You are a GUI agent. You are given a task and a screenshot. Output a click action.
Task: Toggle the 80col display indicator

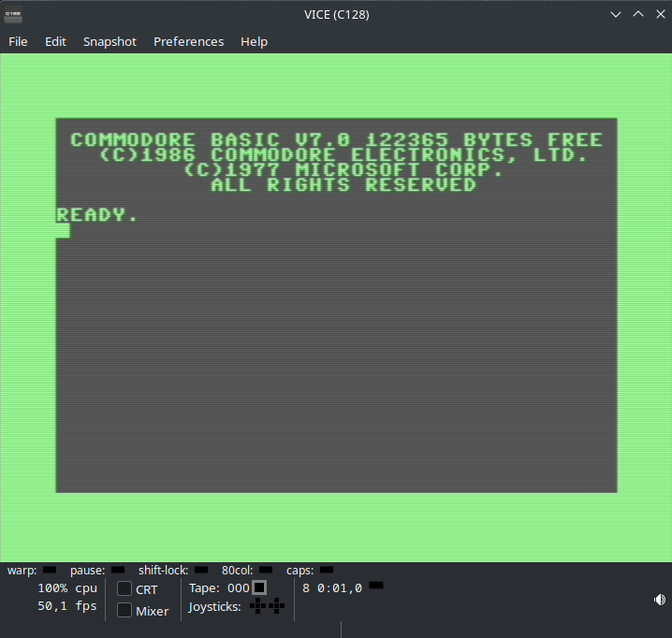(x=266, y=569)
